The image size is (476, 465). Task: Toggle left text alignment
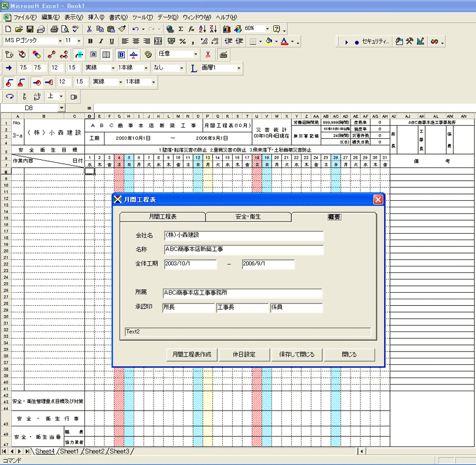pos(125,41)
